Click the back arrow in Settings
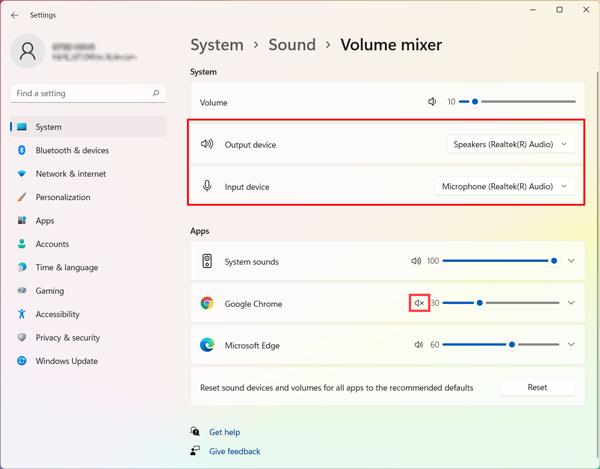This screenshot has height=469, width=600. [x=14, y=15]
